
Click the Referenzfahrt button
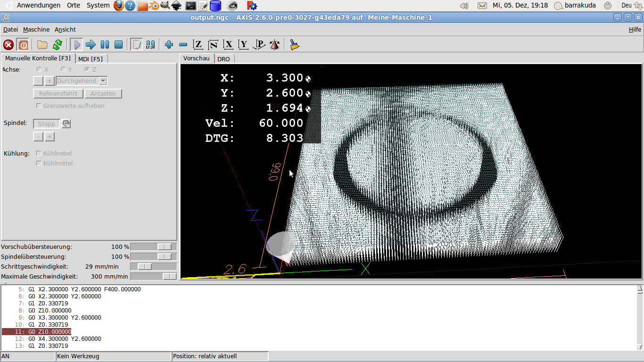58,94
